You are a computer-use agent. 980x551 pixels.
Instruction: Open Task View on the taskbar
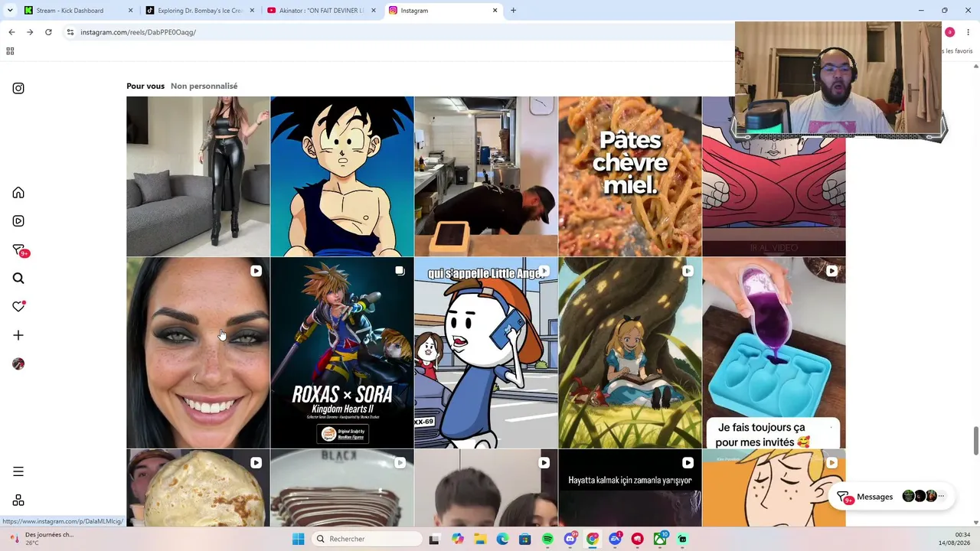(434, 539)
